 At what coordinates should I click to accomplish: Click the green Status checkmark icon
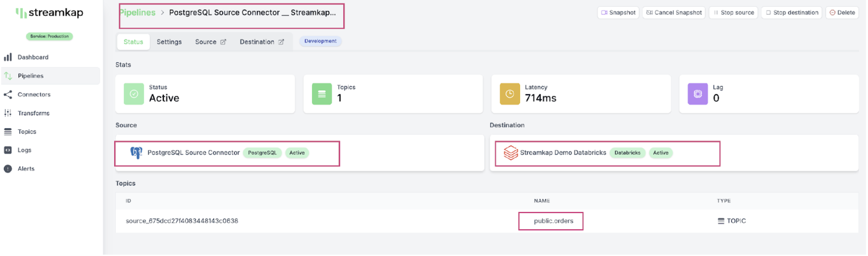134,94
